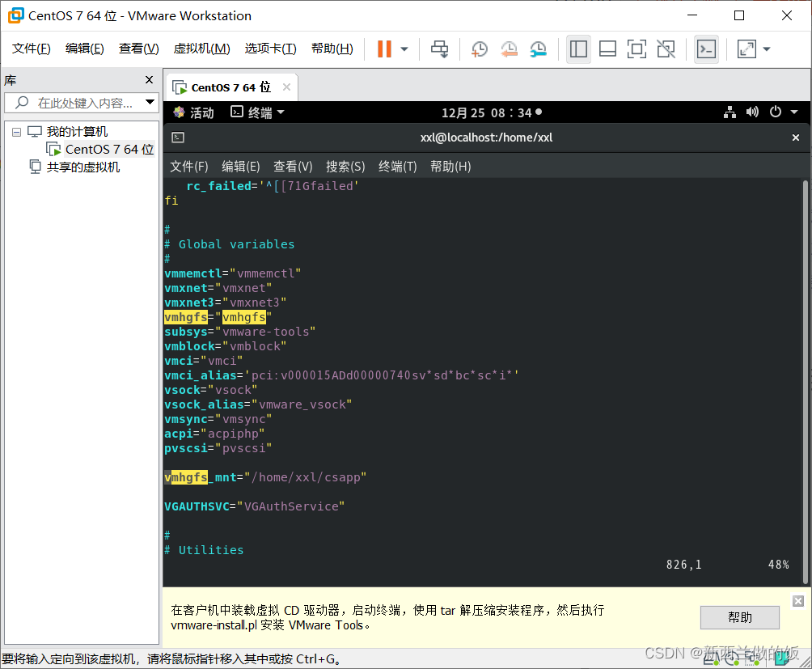Click the stretch guest display icon
812x669 pixels.
click(x=746, y=49)
